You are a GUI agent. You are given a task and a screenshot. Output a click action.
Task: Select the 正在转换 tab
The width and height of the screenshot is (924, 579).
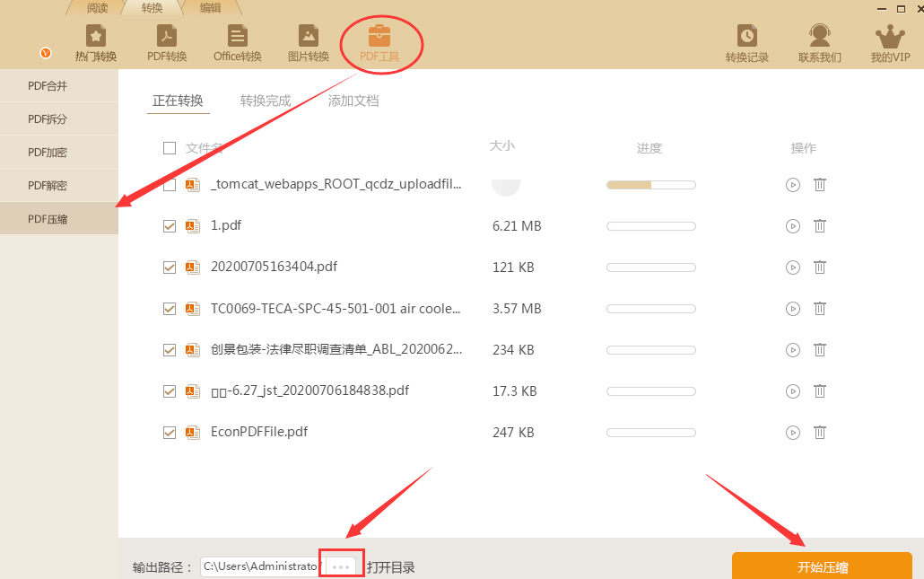[x=178, y=101]
